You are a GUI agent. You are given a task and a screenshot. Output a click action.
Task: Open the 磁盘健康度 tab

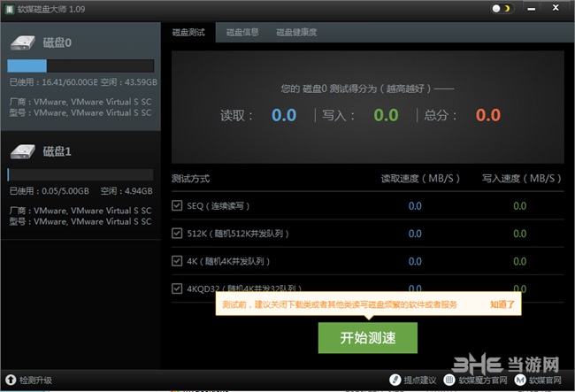pos(296,32)
